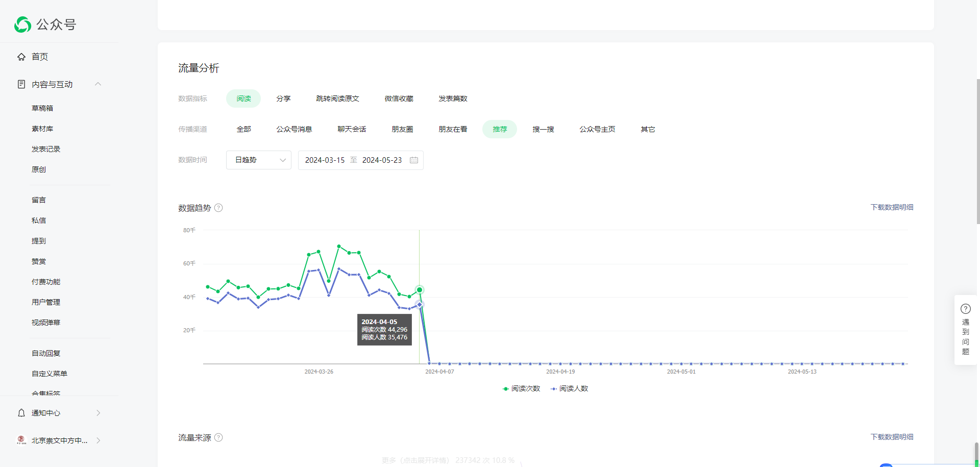Select the 发表篇数 metric tab
Viewport: 980px width, 467px height.
click(x=453, y=99)
